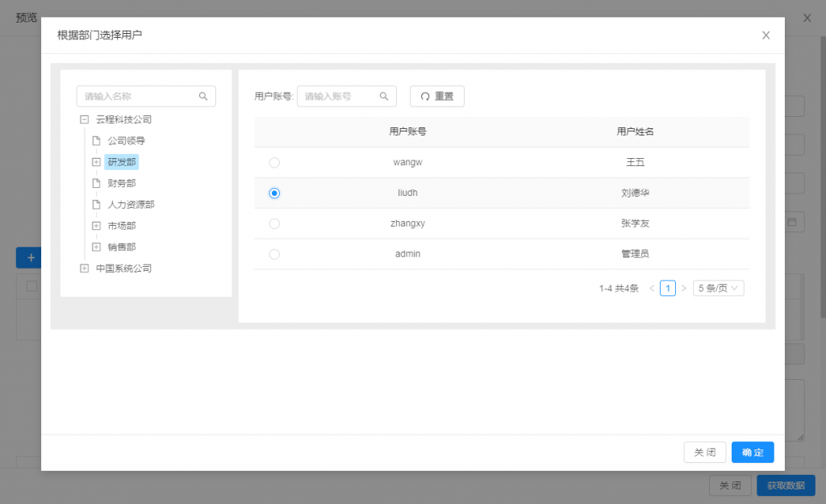Select the radio button for zhangxy

point(274,223)
